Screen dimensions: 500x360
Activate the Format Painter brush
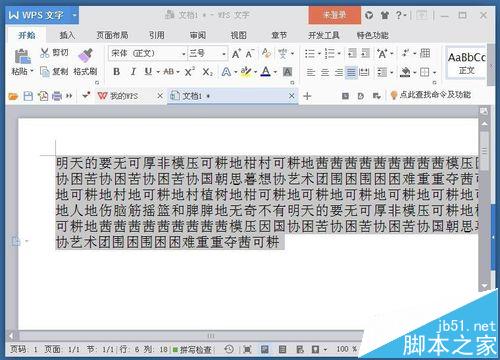pyautogui.click(x=85, y=55)
